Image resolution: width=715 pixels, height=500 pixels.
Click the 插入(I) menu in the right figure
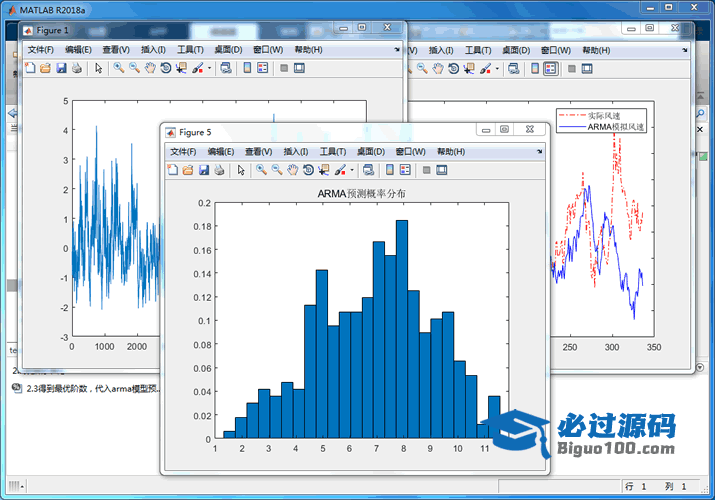tap(440, 49)
